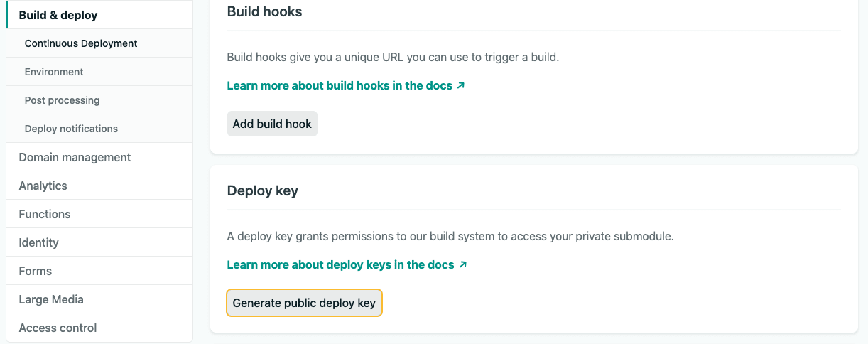The width and height of the screenshot is (868, 344).
Task: Go to the Forms settings
Action: tap(99, 271)
